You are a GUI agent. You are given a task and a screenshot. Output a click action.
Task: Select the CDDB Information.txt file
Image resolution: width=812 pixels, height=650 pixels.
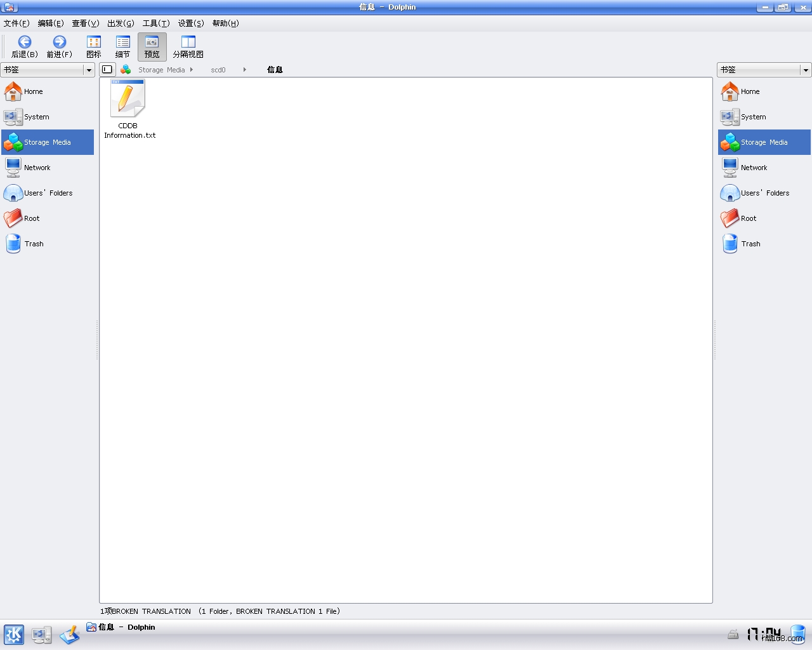pos(128,100)
